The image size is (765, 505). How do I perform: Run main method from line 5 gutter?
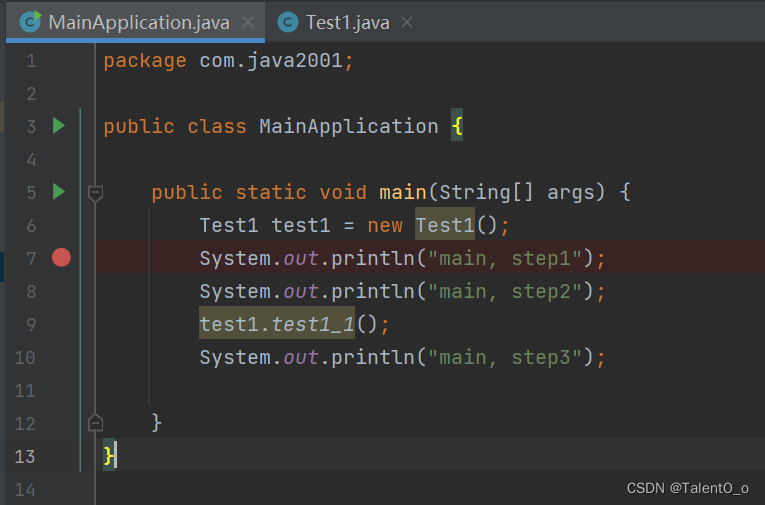59,192
